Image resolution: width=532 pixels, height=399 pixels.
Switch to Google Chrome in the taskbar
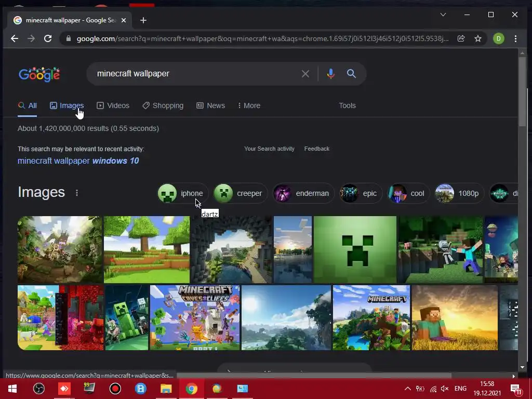191,389
